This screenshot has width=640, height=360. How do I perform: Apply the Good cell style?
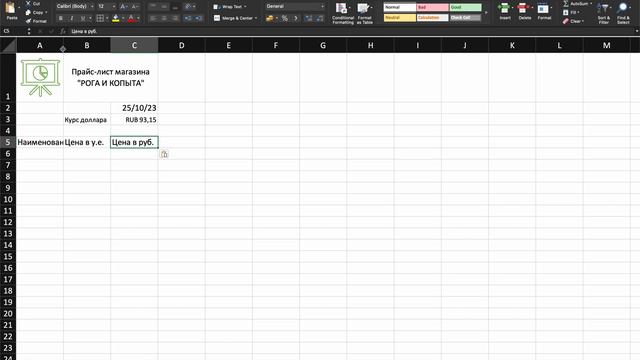click(x=465, y=7)
